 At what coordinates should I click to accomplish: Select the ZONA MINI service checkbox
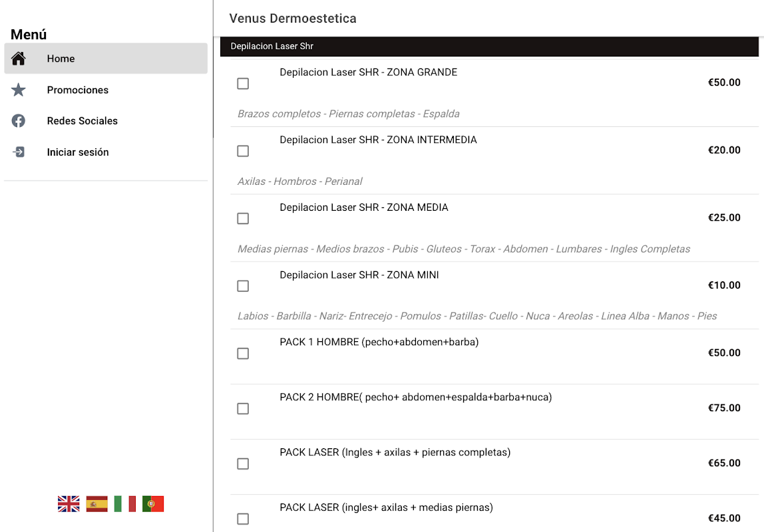[x=243, y=286]
